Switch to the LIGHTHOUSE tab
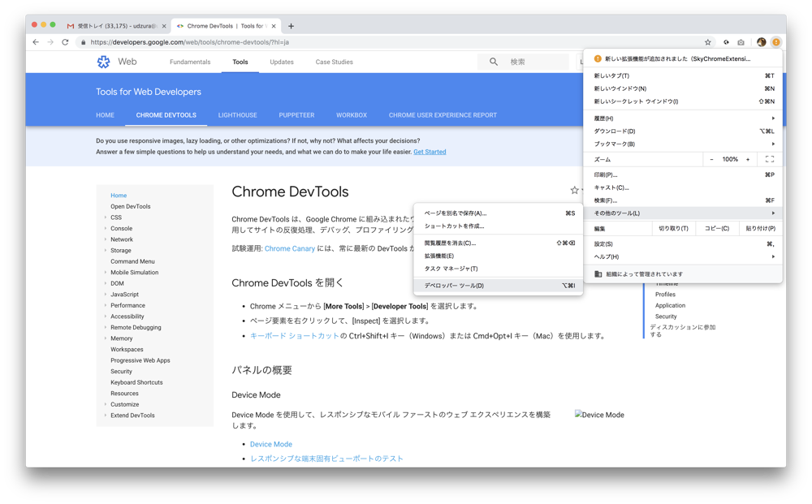This screenshot has width=812, height=504. point(237,115)
